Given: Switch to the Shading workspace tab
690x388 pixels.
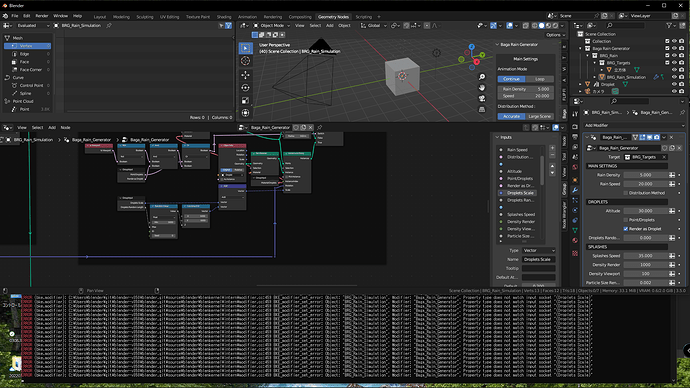Looking at the screenshot, I should point(224,17).
